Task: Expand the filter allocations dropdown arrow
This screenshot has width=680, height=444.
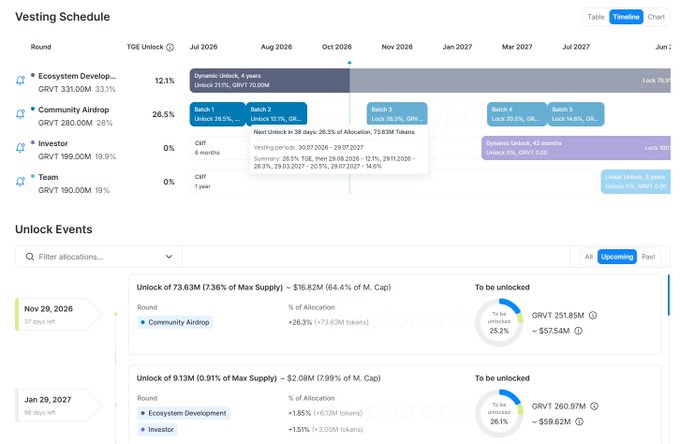Action: [x=169, y=257]
